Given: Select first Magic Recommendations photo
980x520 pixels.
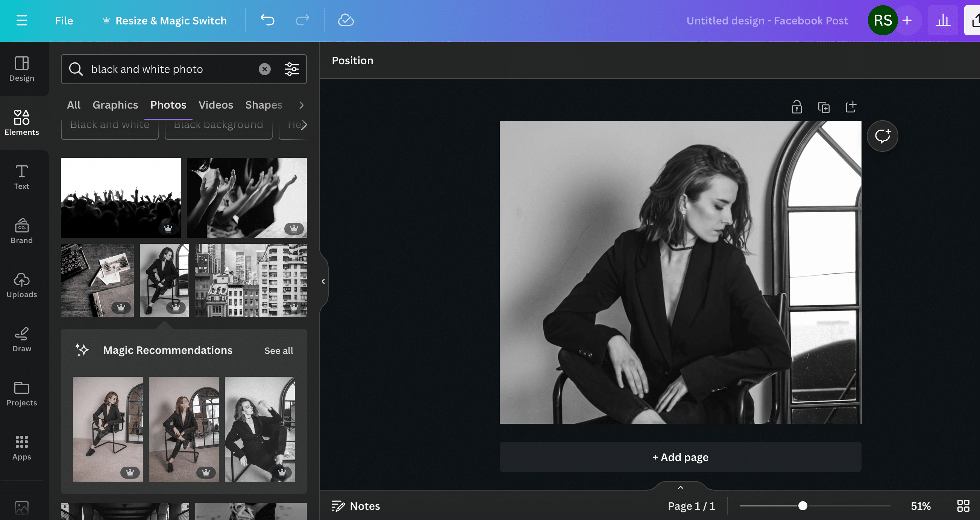Looking at the screenshot, I should (108, 429).
